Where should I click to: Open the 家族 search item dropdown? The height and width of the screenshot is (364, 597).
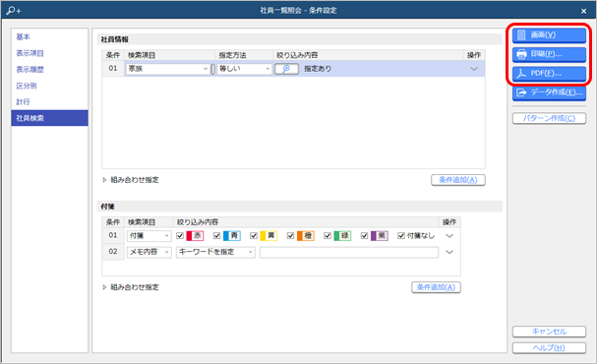pyautogui.click(x=168, y=69)
